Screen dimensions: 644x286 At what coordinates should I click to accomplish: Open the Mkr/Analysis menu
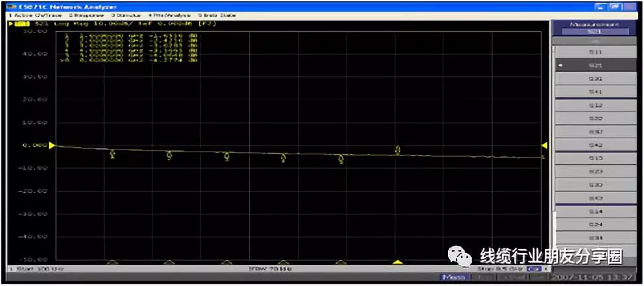pyautogui.click(x=169, y=15)
